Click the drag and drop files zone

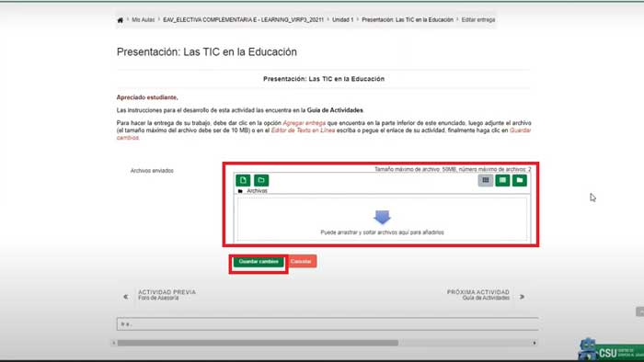[382, 220]
